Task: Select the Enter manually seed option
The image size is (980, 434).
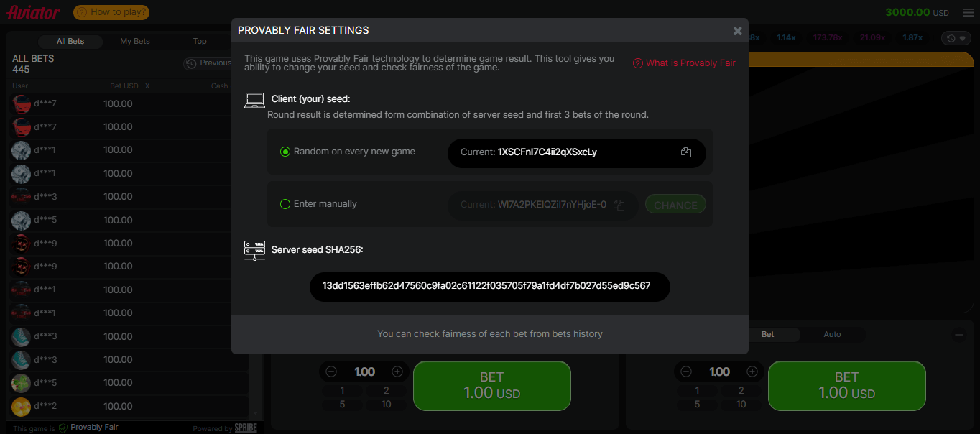Action: [x=285, y=204]
